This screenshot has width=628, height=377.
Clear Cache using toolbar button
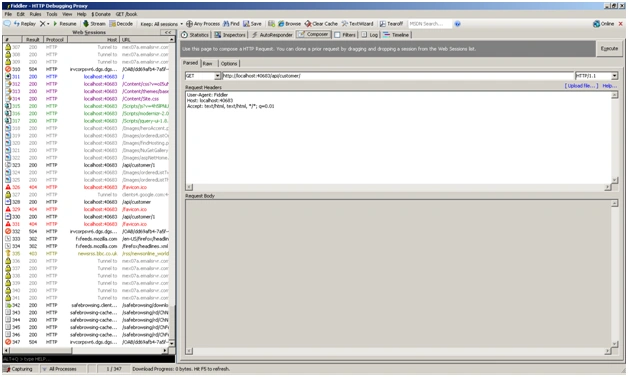(321, 24)
